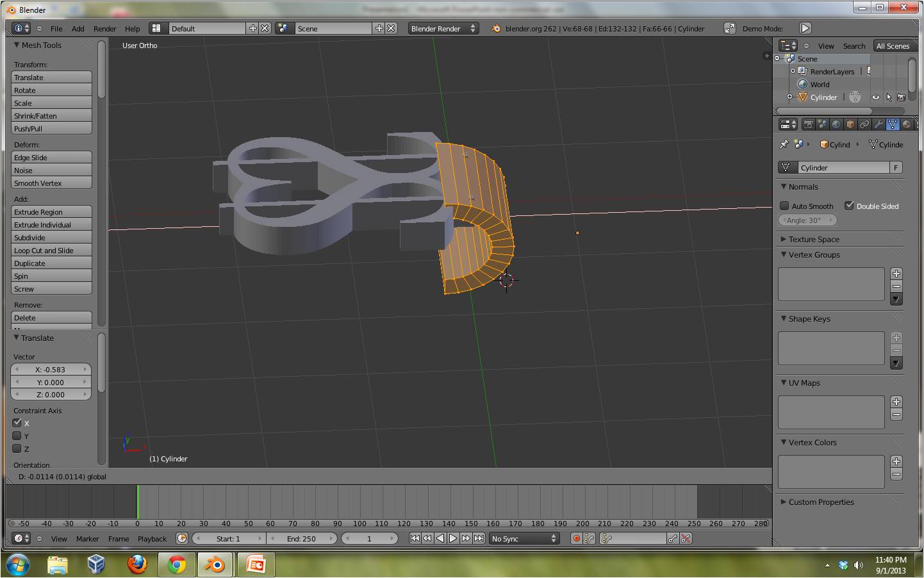Open the Scene properties tab icon
The width and height of the screenshot is (924, 578).
822,124
